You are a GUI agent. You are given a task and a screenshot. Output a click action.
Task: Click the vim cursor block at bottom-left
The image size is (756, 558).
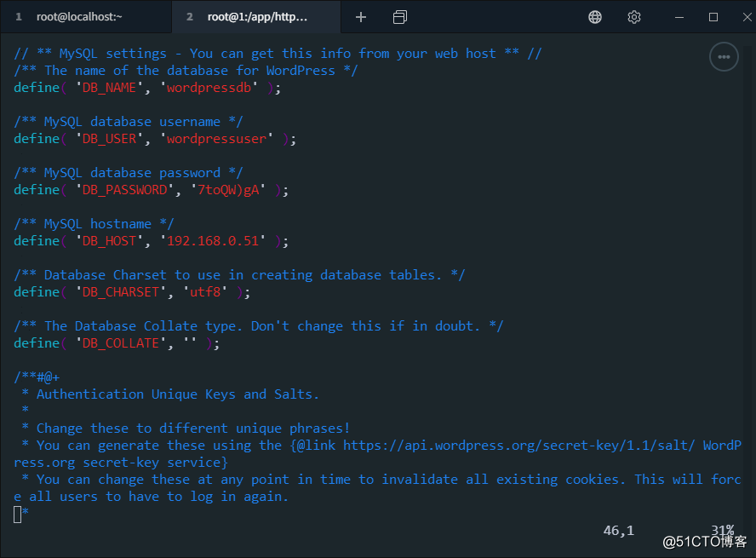(18, 513)
